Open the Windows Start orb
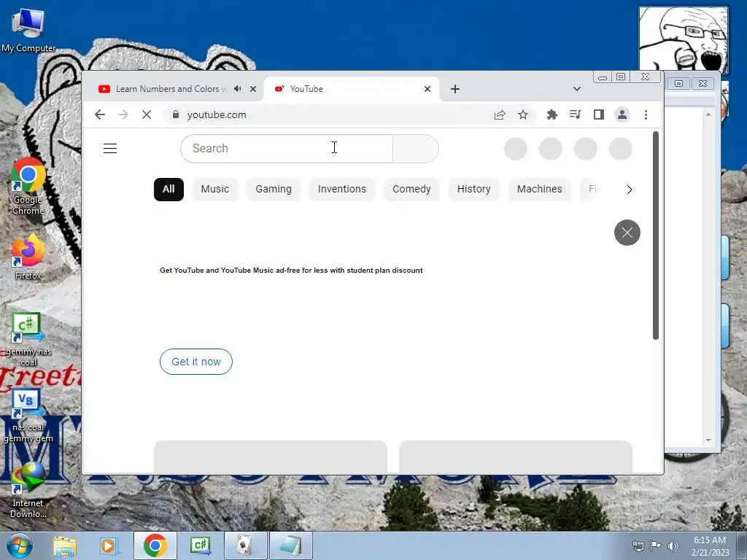The height and width of the screenshot is (560, 747). [x=20, y=545]
